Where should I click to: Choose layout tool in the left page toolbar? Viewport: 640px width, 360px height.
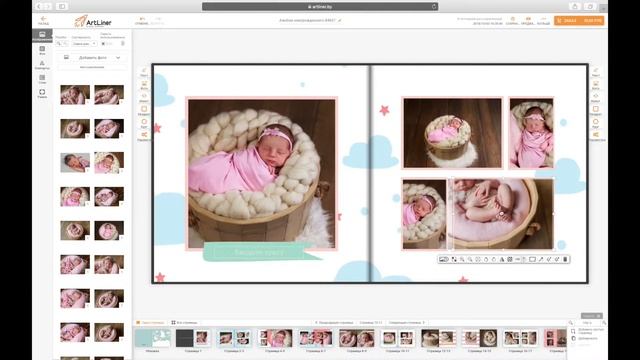pyautogui.click(x=144, y=97)
